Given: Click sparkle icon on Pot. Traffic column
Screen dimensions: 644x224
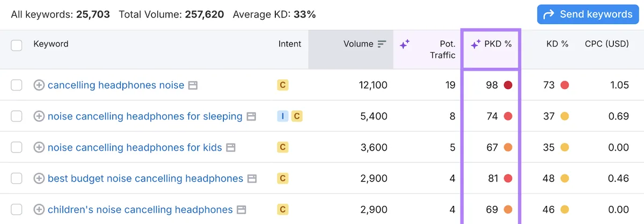Looking at the screenshot, I should click(x=405, y=44).
